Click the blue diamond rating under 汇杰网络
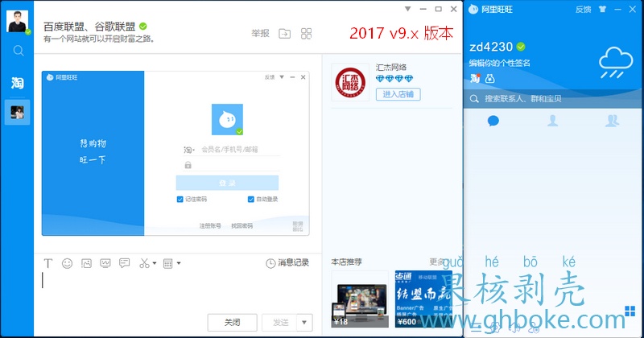 pyautogui.click(x=394, y=78)
